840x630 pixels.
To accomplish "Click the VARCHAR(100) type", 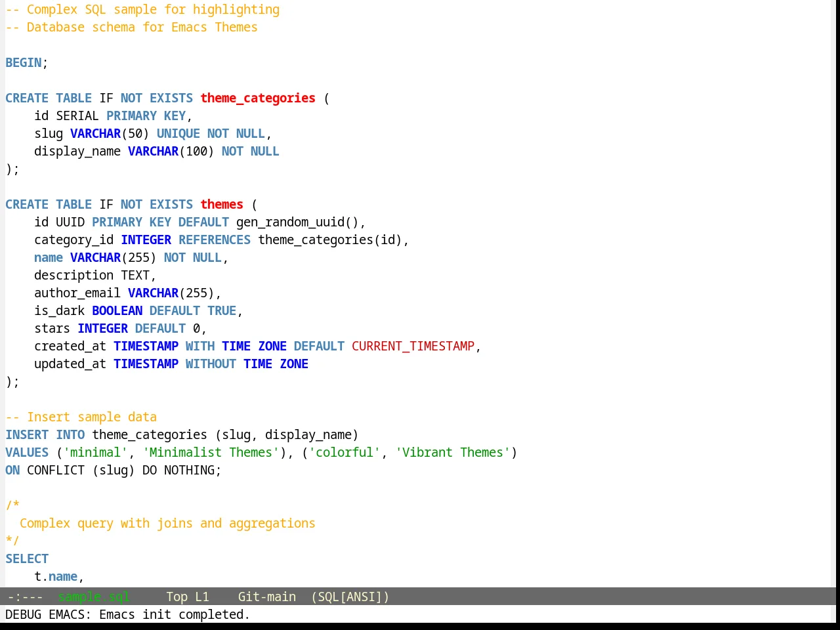I will click(x=171, y=151).
